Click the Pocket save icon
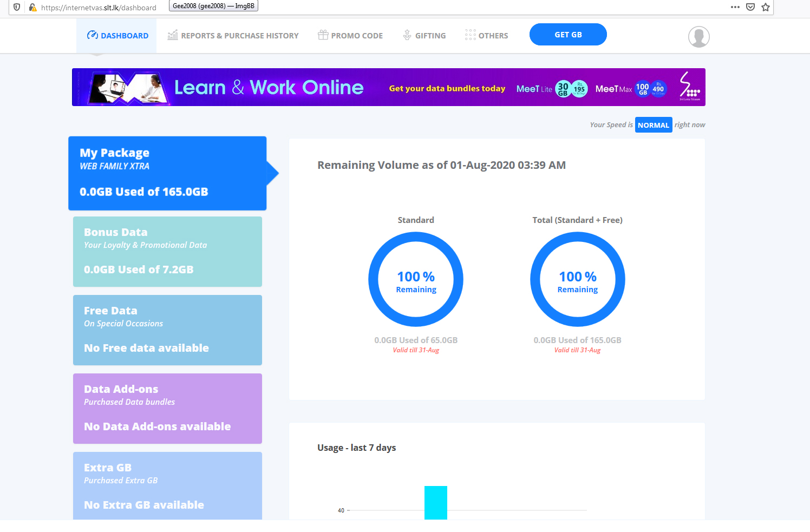The image size is (810, 532). pos(750,7)
